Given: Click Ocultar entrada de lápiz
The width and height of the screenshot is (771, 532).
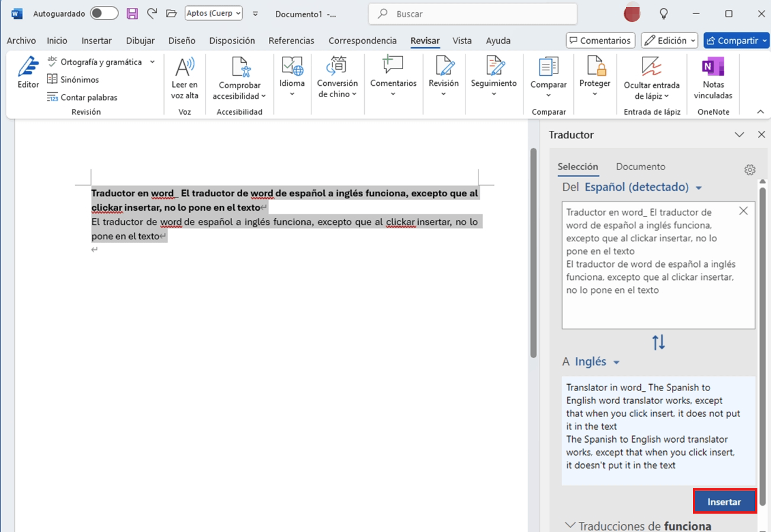Looking at the screenshot, I should (651, 78).
